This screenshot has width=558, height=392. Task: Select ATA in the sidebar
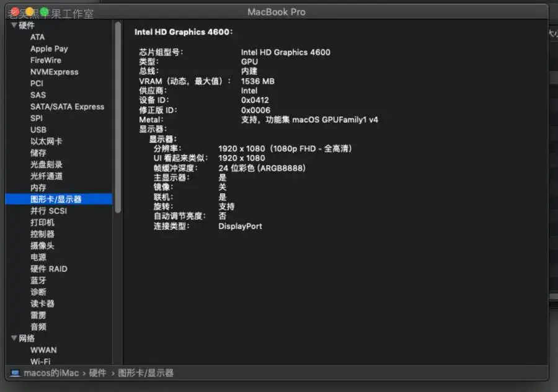(x=37, y=37)
